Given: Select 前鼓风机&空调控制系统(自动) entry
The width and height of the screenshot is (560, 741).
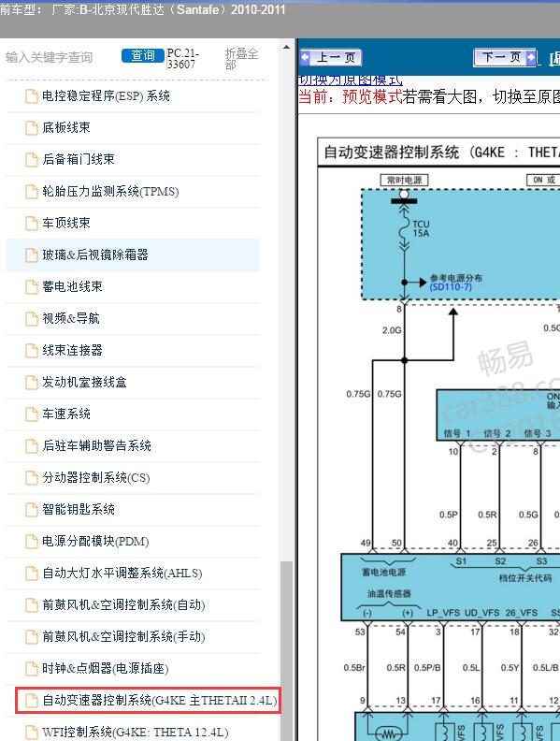Looking at the screenshot, I should point(123,605).
